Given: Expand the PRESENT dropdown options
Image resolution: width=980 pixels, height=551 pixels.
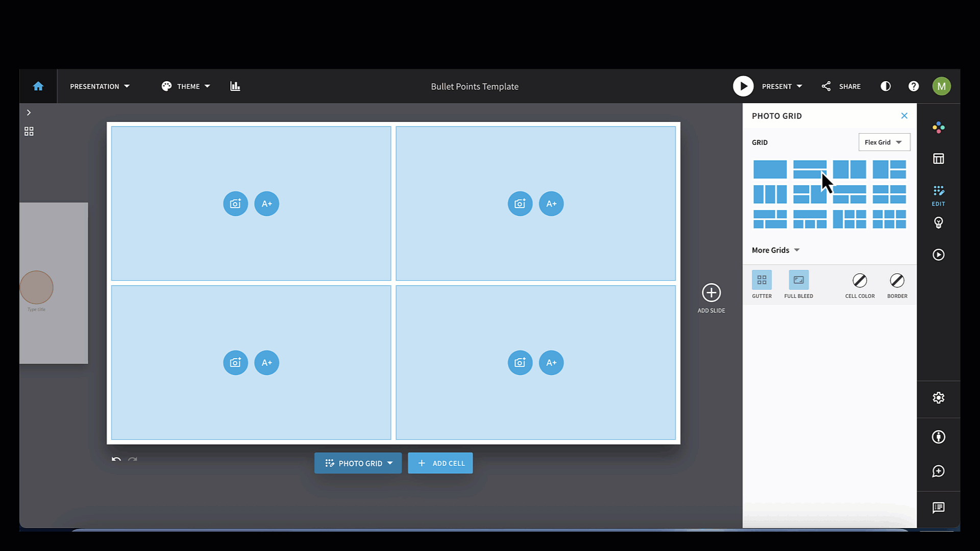Looking at the screenshot, I should point(782,86).
